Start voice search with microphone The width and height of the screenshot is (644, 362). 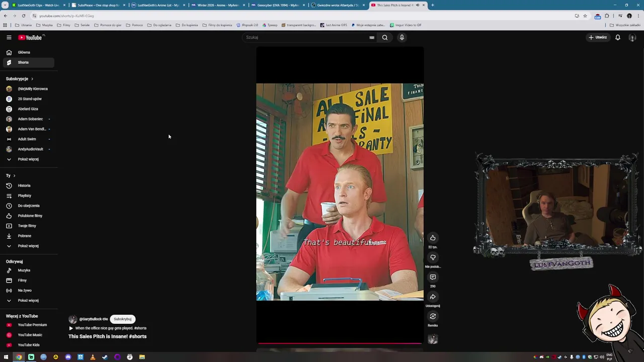(x=402, y=37)
